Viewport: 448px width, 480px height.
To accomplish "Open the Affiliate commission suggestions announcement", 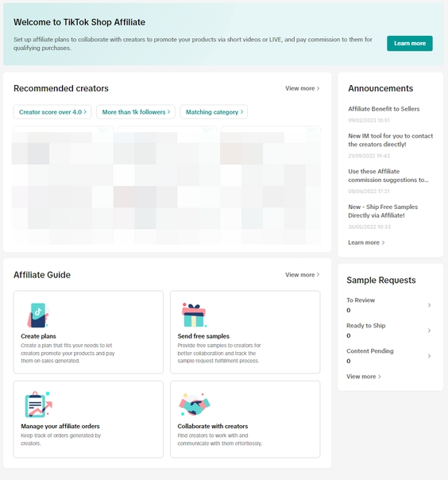I will pos(388,176).
